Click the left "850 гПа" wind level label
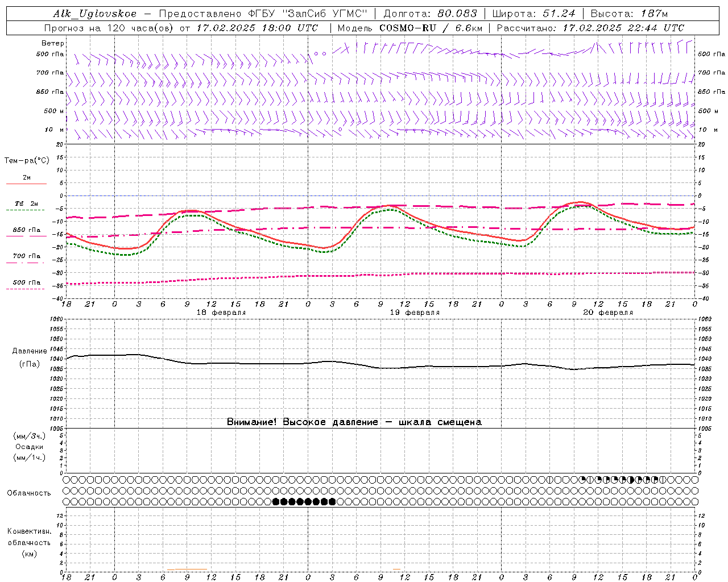The height and width of the screenshot is (582, 728). (x=50, y=92)
